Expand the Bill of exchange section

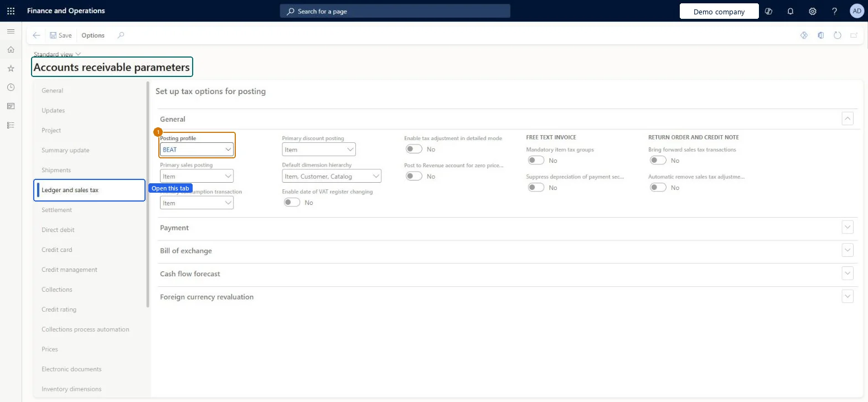click(848, 250)
